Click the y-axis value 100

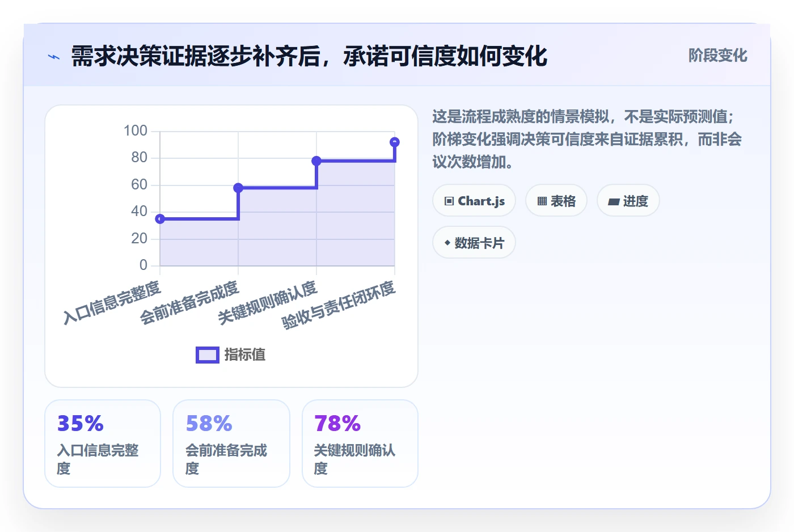[136, 131]
